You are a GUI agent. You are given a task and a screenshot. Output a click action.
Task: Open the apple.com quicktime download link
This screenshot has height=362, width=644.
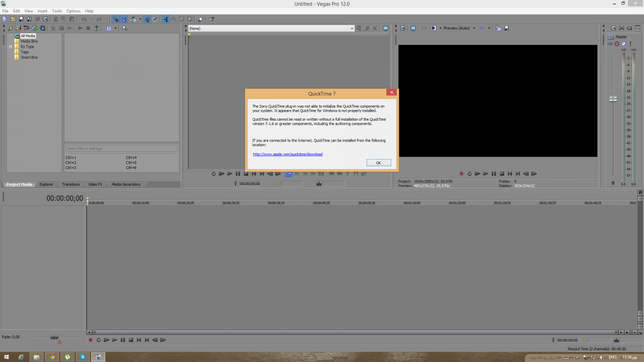pos(288,154)
